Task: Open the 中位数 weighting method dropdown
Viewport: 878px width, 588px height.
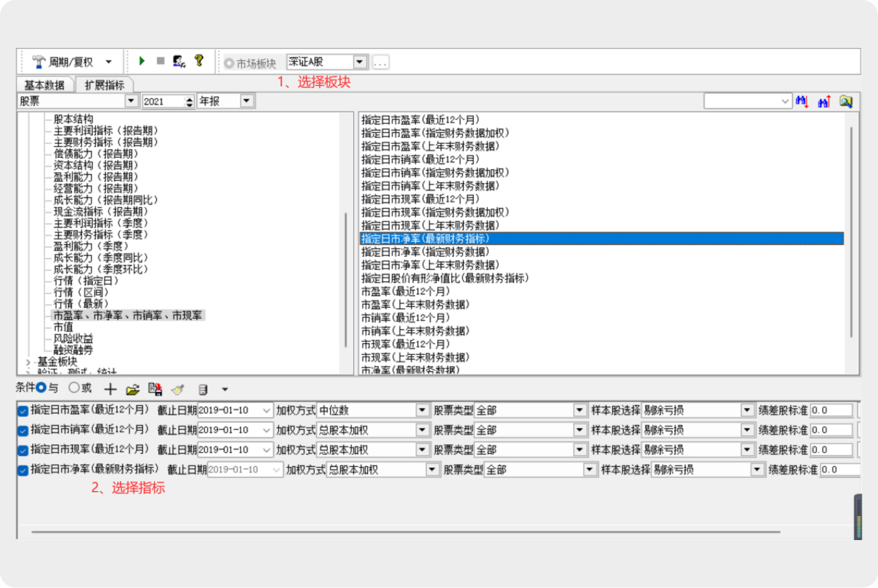Action: coord(422,411)
